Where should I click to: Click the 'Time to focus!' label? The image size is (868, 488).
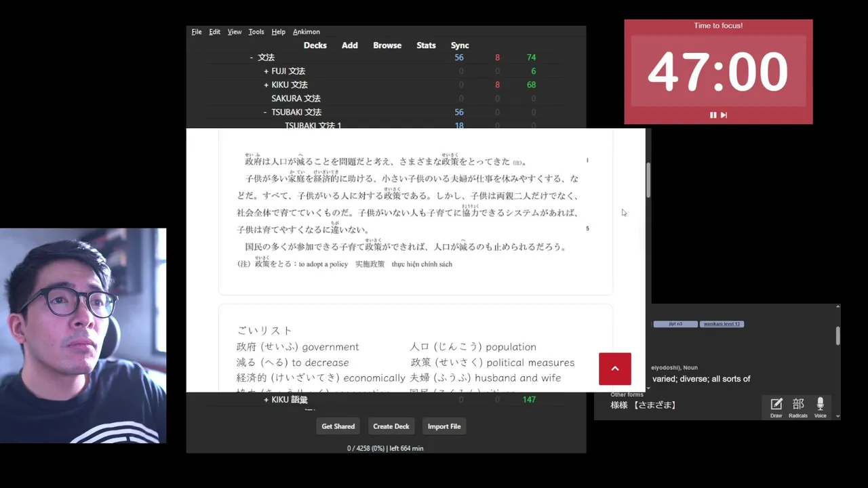tap(718, 26)
